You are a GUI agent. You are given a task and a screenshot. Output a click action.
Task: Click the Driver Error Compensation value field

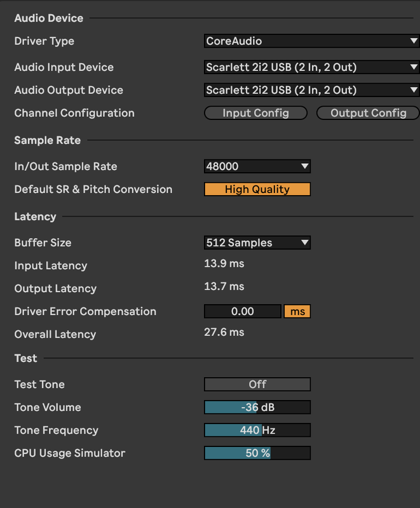tap(243, 311)
